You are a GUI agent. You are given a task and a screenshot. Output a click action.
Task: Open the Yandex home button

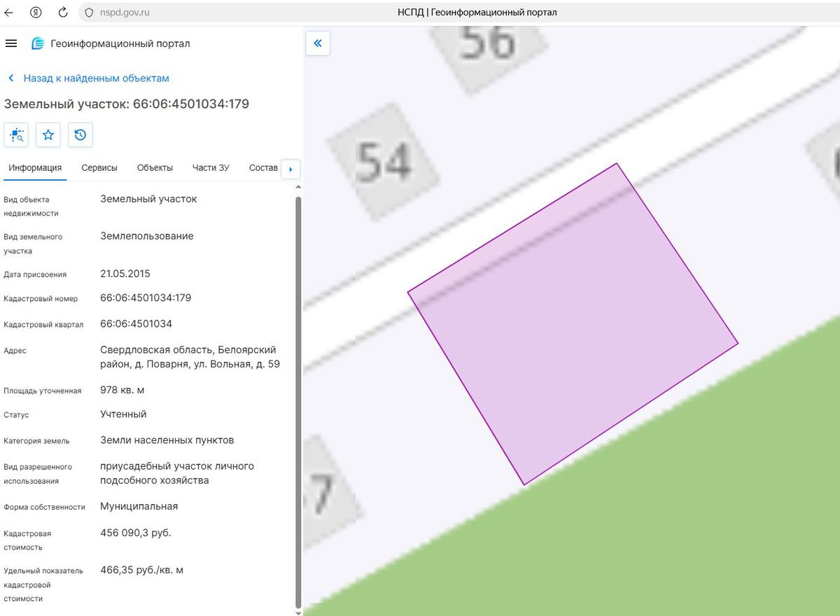tap(36, 13)
